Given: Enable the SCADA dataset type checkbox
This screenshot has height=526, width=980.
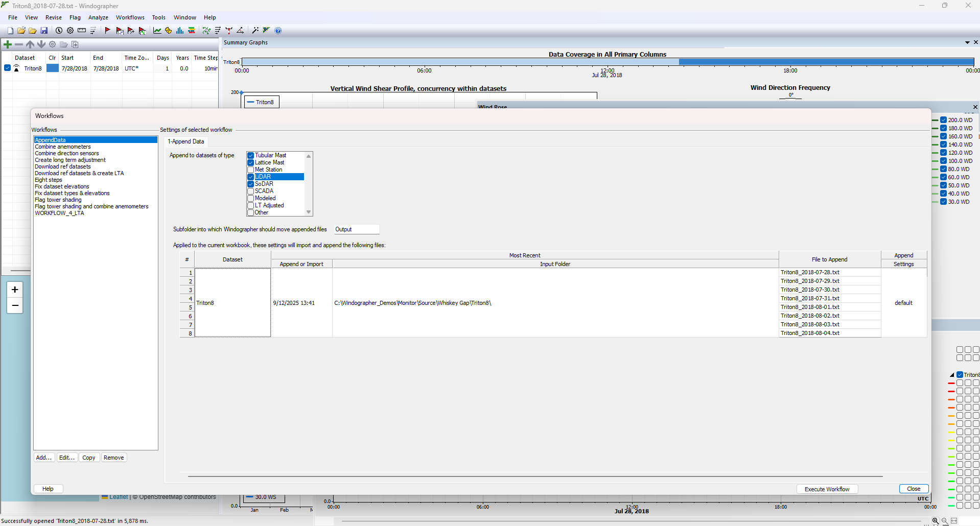Looking at the screenshot, I should [x=250, y=191].
